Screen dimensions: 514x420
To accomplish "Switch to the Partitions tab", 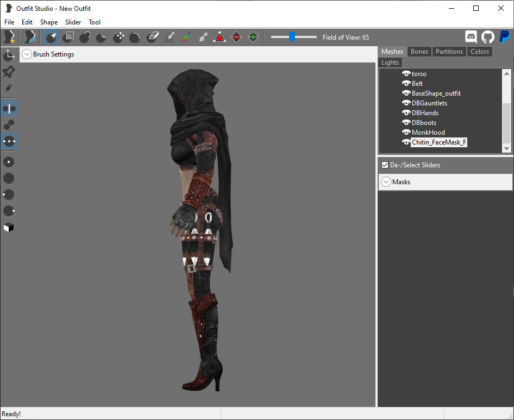I will (x=449, y=52).
